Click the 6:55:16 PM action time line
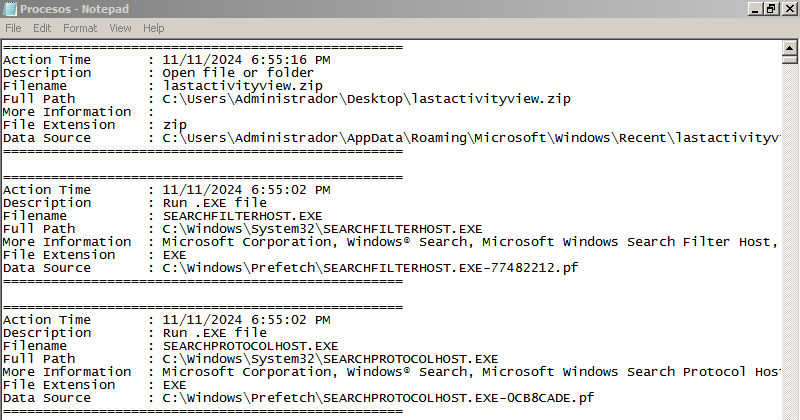This screenshot has height=420, width=800. tap(166, 60)
